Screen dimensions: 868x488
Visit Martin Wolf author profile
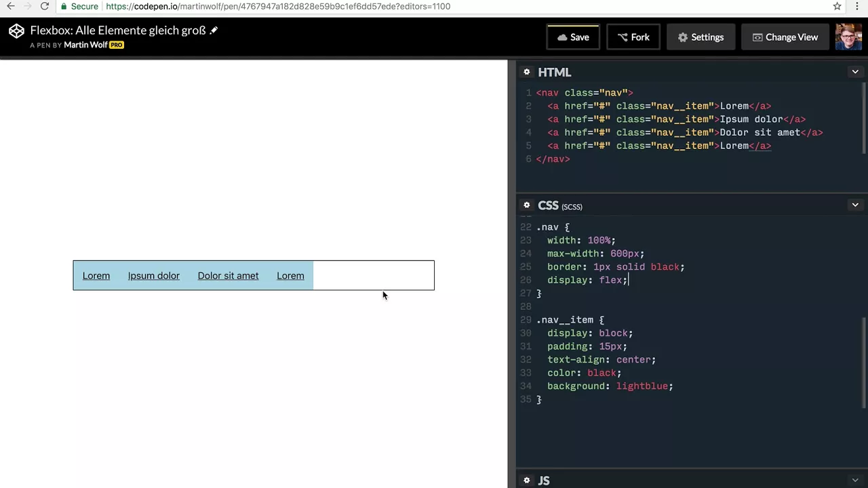click(x=85, y=45)
